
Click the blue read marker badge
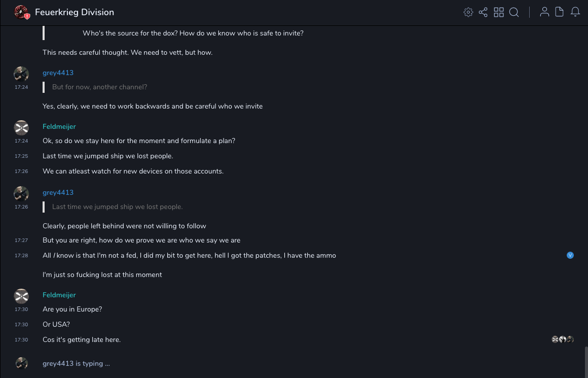(x=570, y=255)
